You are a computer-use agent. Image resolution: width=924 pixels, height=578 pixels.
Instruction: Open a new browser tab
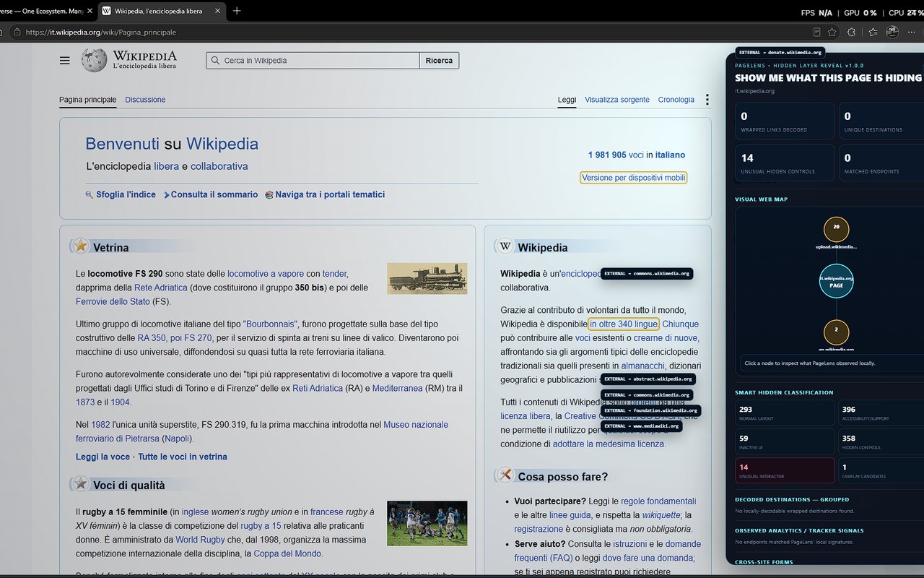[237, 11]
